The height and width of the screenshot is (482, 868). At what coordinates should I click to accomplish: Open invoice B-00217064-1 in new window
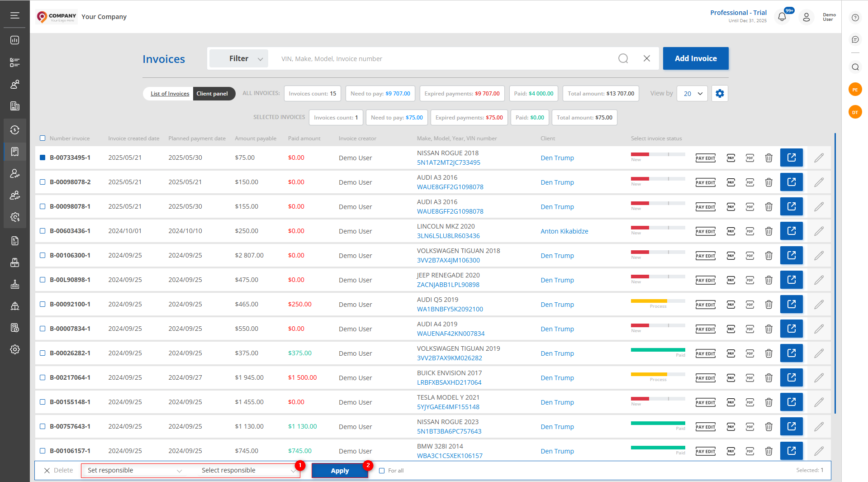792,377
